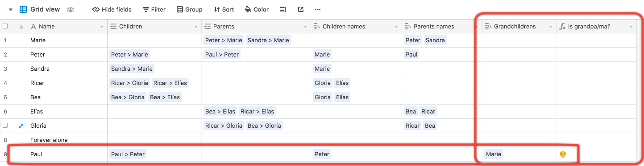Expand Gloria's record with the expand icon
The image size is (644, 166).
pyautogui.click(x=21, y=126)
